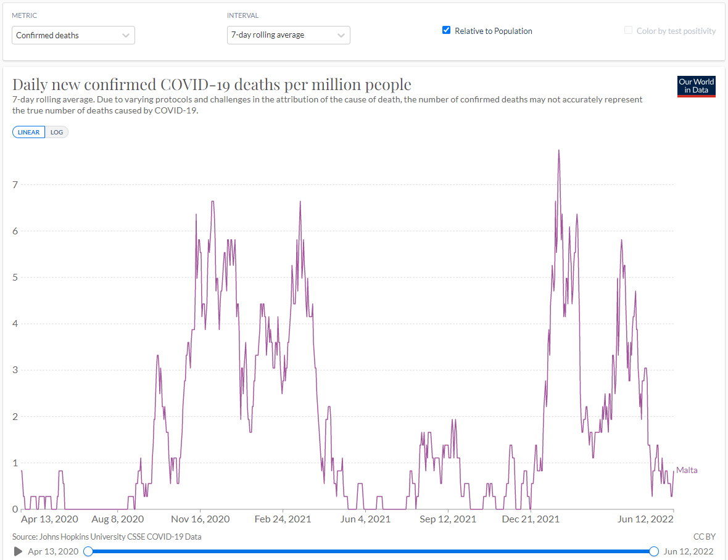Select the LINEAR scale option
The image size is (728, 560).
[x=29, y=132]
